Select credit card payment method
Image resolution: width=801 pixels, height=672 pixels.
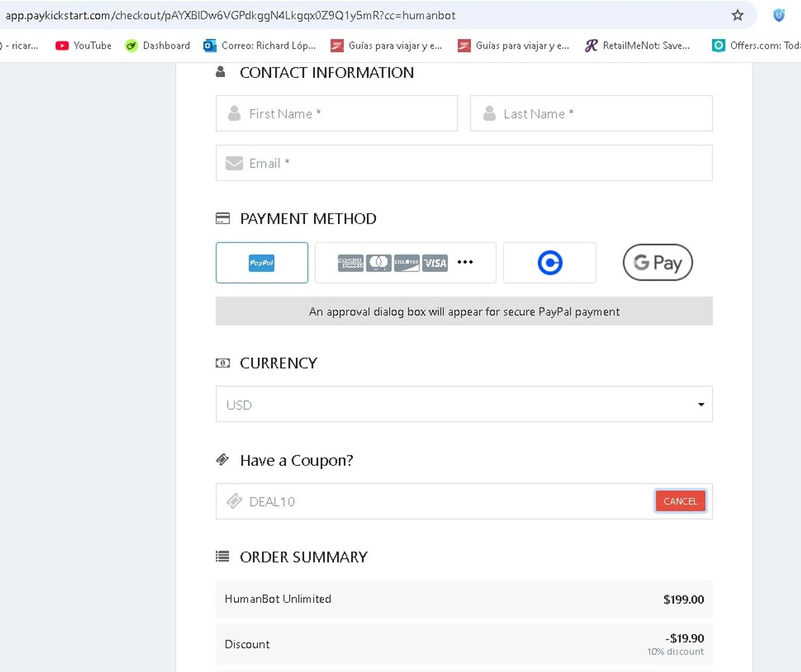(405, 263)
